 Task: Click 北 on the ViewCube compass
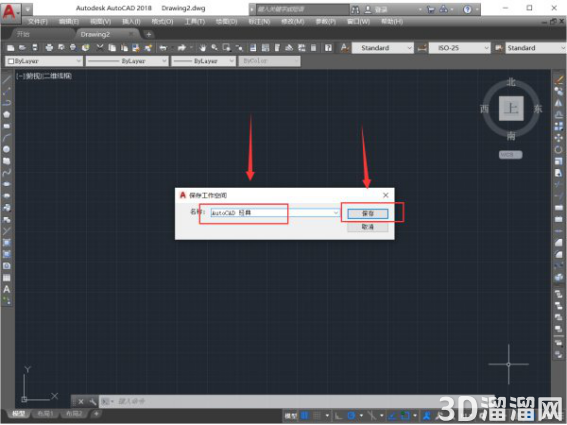[x=511, y=82]
